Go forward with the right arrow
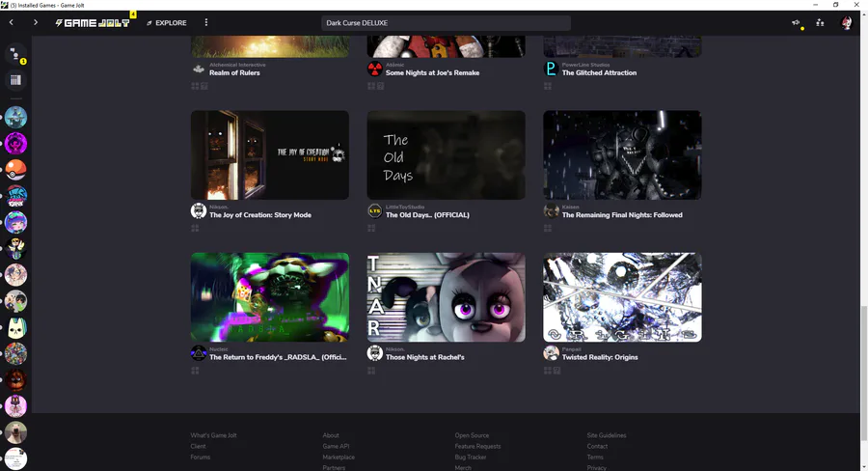 click(36, 23)
